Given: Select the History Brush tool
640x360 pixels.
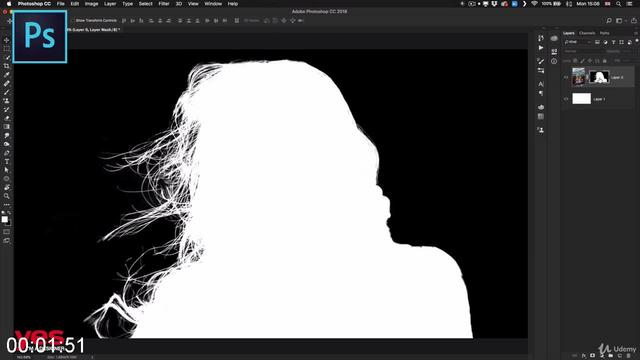Looking at the screenshot, I should pyautogui.click(x=7, y=109).
